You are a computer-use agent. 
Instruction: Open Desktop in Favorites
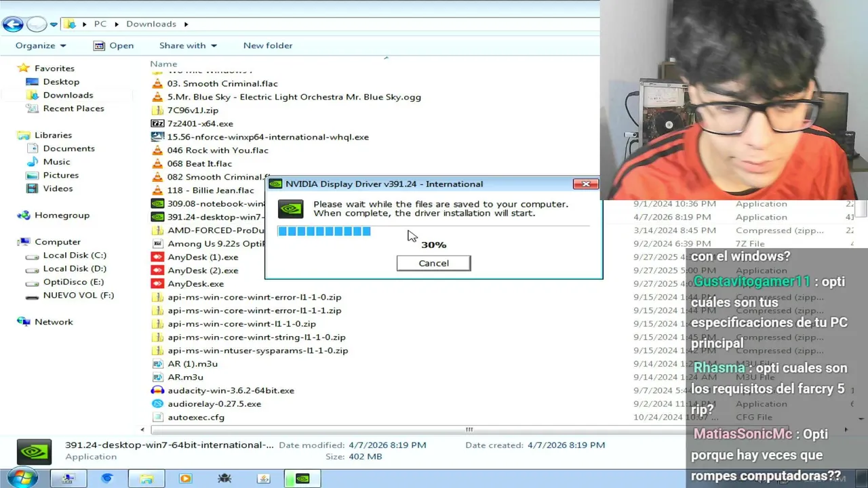click(61, 81)
